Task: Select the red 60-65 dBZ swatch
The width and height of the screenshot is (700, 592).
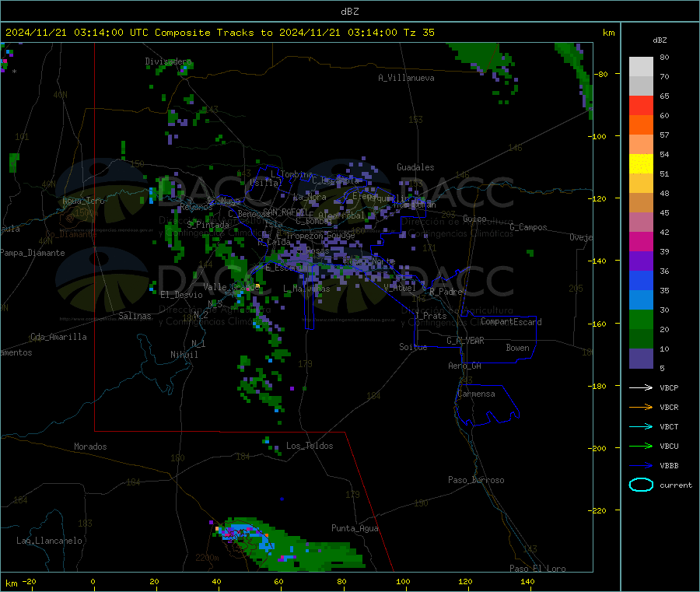Action: coord(641,105)
